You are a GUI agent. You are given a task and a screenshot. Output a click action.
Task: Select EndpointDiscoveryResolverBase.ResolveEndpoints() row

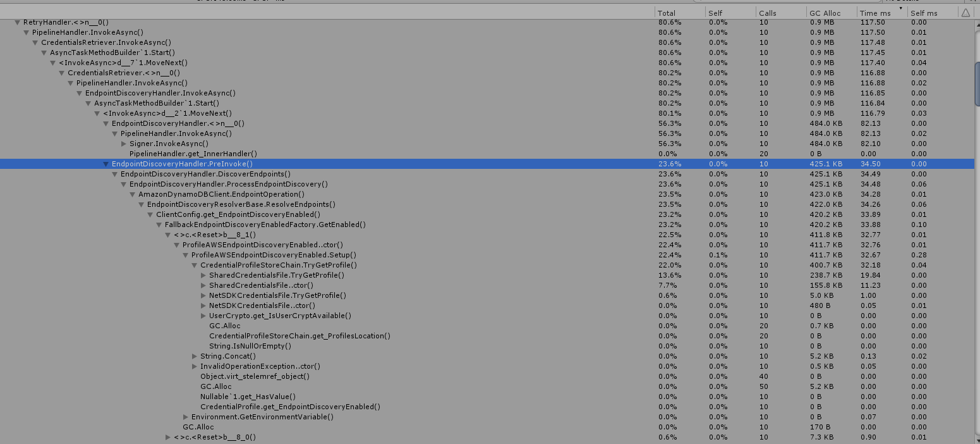coord(487,204)
